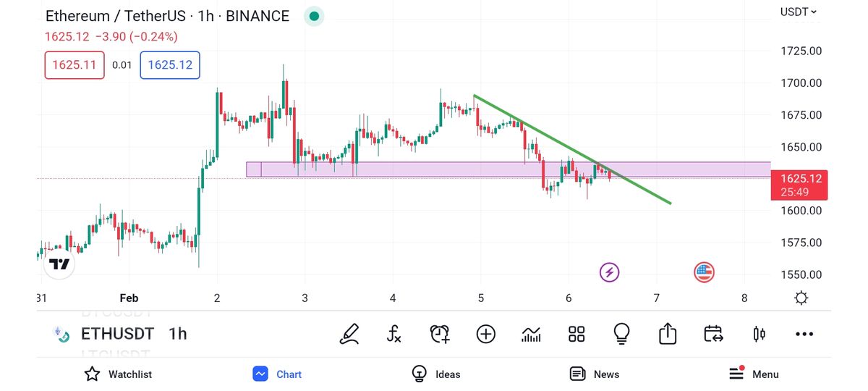This screenshot has height=391, width=868.
Task: Click the purple lightning event marker
Action: 610,273
